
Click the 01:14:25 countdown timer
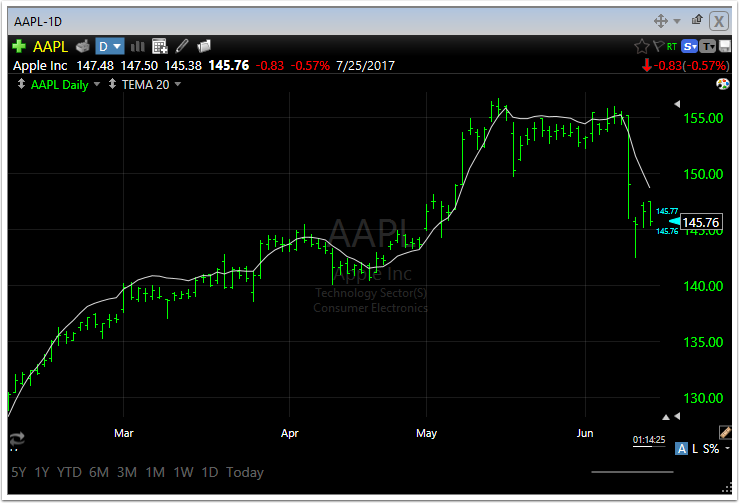649,439
